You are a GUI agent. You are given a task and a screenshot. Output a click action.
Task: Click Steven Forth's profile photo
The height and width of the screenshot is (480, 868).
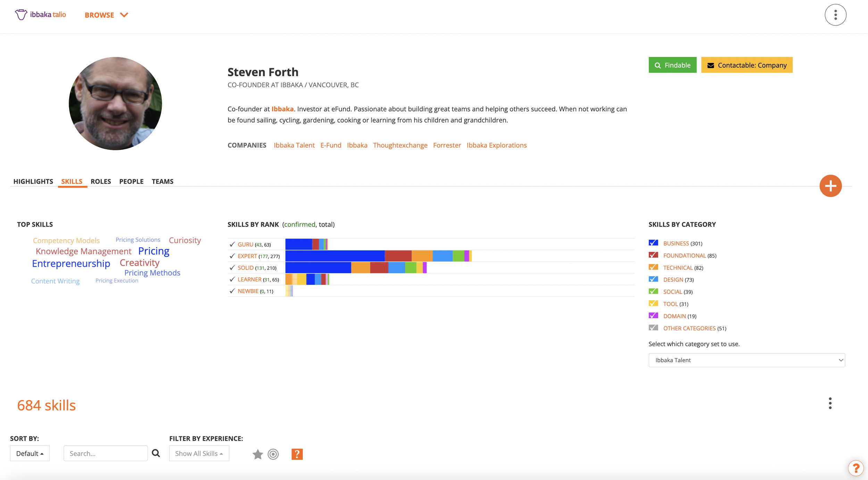point(115,104)
